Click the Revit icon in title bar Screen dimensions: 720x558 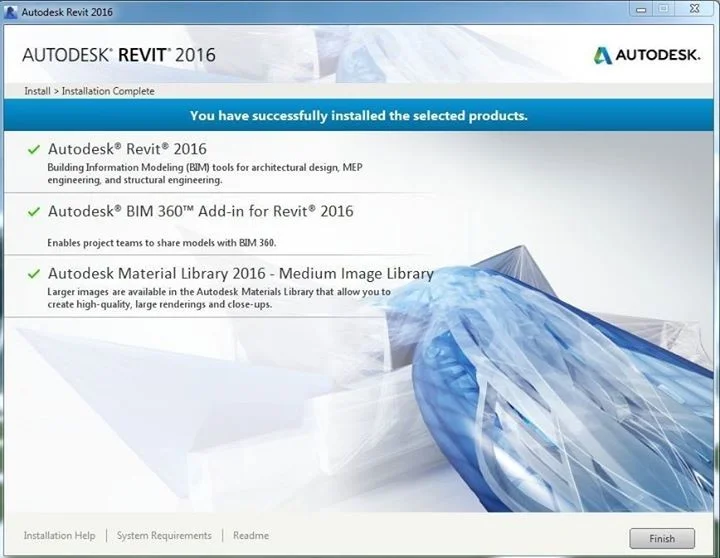[x=10, y=12]
